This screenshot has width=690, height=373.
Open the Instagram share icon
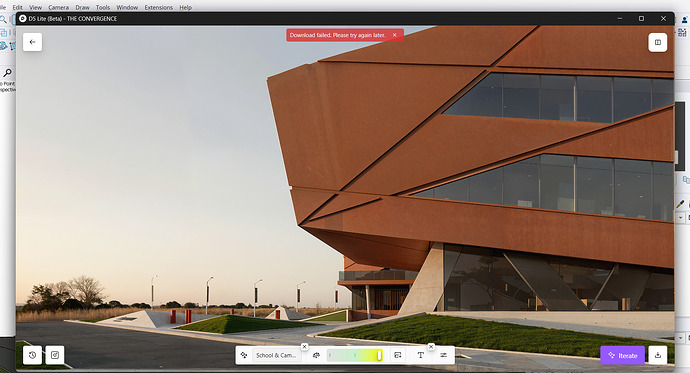coord(55,355)
